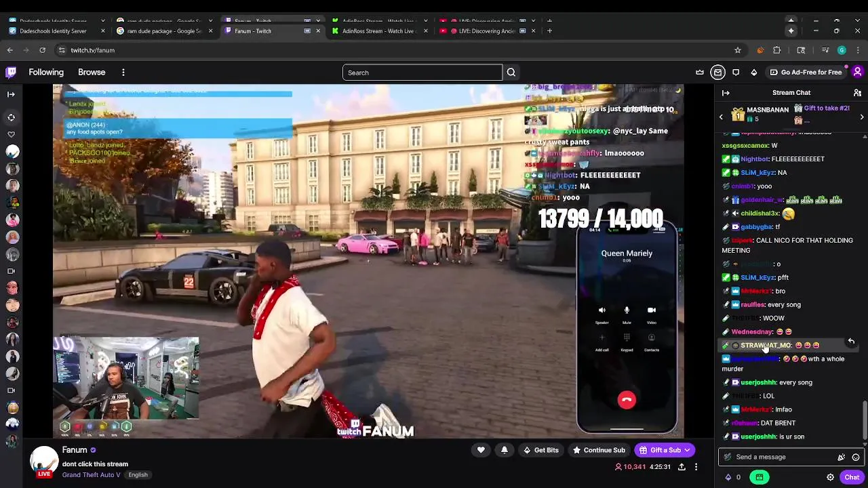Click the search magnifier button

(511, 73)
